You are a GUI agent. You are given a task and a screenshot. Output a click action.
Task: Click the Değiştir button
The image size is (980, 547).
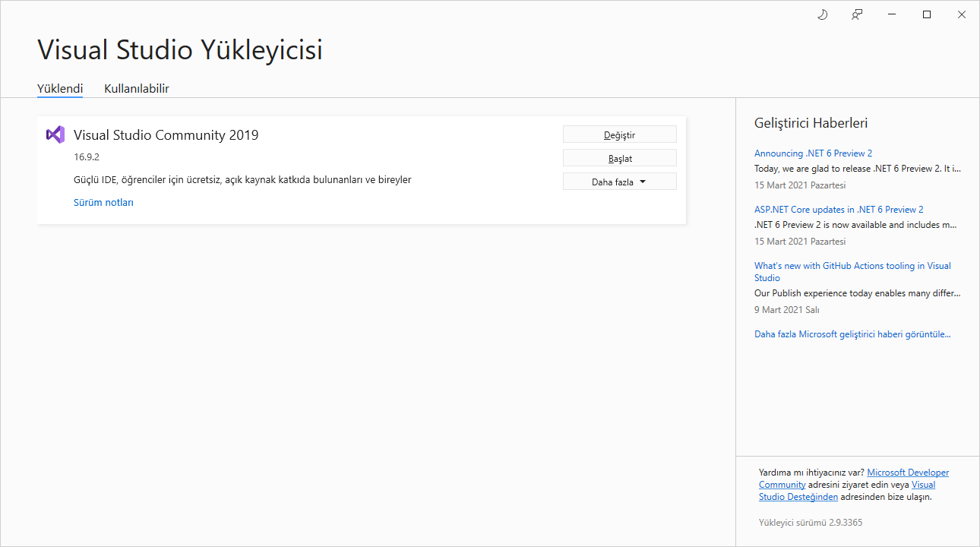(620, 134)
